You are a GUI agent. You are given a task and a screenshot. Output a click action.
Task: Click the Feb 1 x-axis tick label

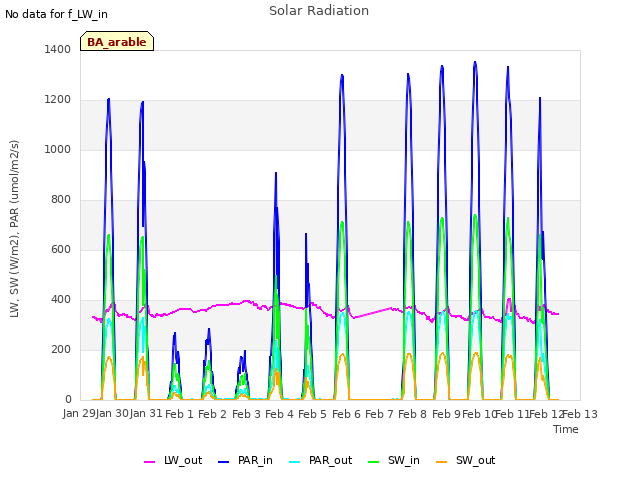[179, 414]
